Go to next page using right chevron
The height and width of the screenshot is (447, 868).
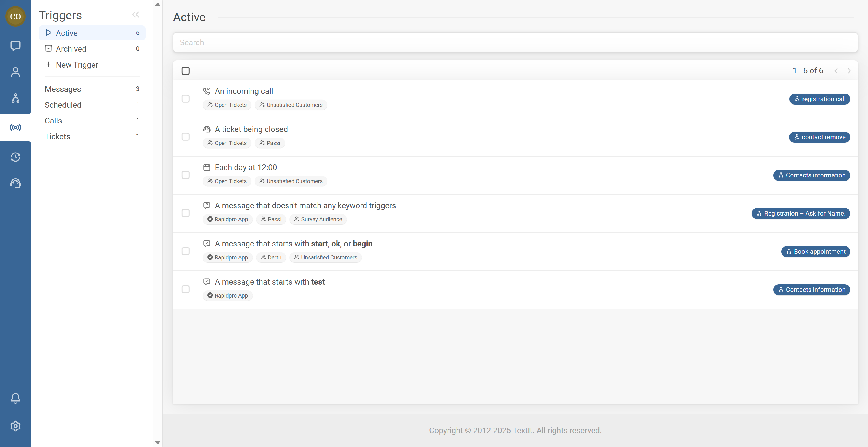(849, 71)
